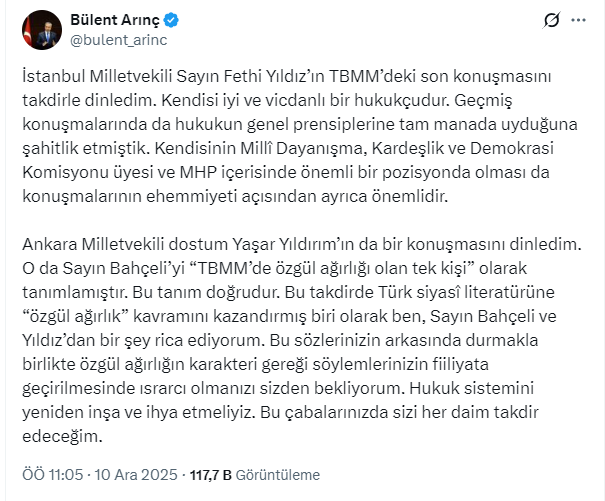Open the Grok explain-post icon

(549, 20)
